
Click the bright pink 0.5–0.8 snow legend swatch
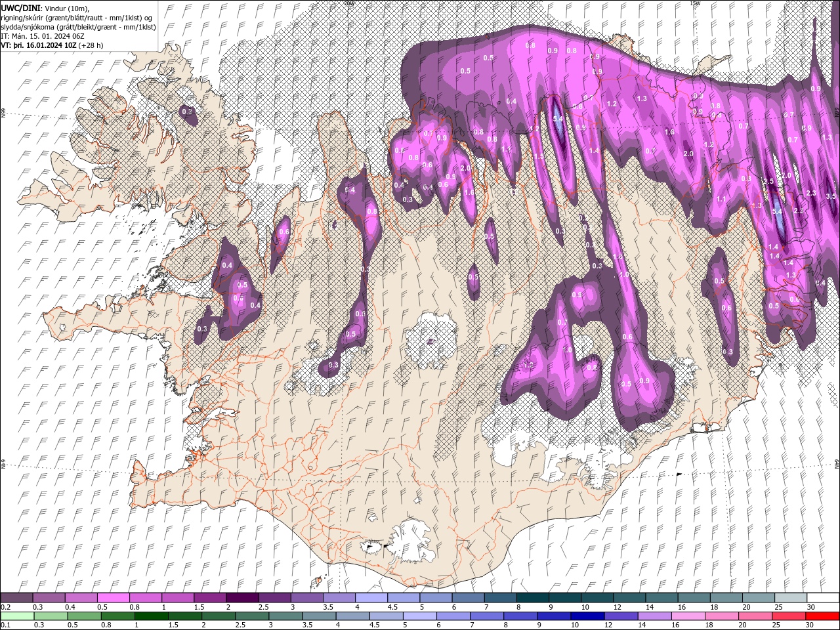pos(113,597)
